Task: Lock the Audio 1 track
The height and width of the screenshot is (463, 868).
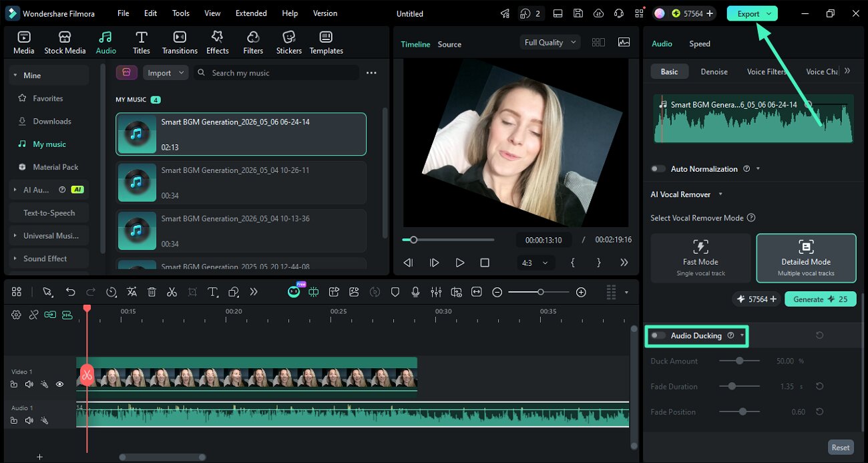Action: [x=14, y=420]
